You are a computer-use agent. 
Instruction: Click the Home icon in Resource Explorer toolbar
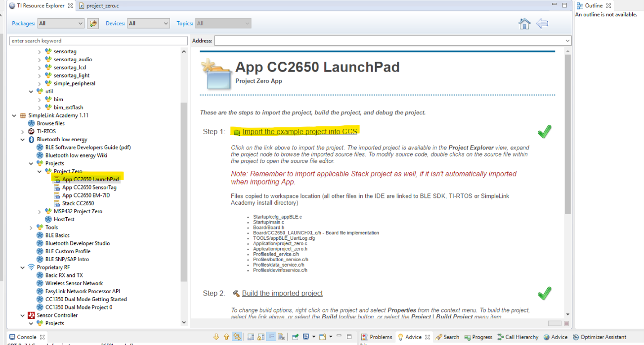524,24
